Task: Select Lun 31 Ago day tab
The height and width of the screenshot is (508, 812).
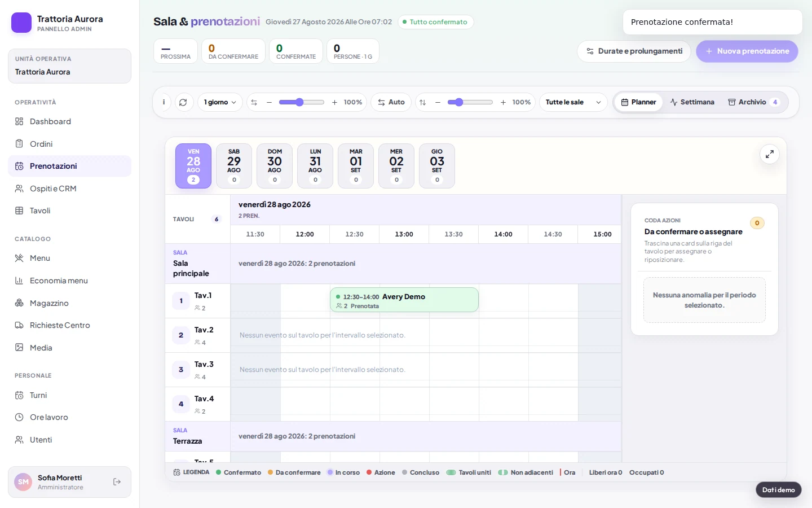Action: (315, 166)
